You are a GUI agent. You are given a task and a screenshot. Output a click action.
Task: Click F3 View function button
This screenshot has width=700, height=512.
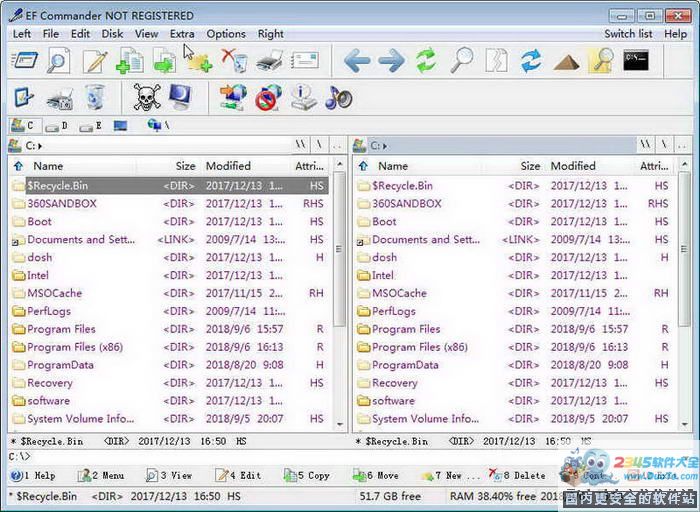[170, 476]
